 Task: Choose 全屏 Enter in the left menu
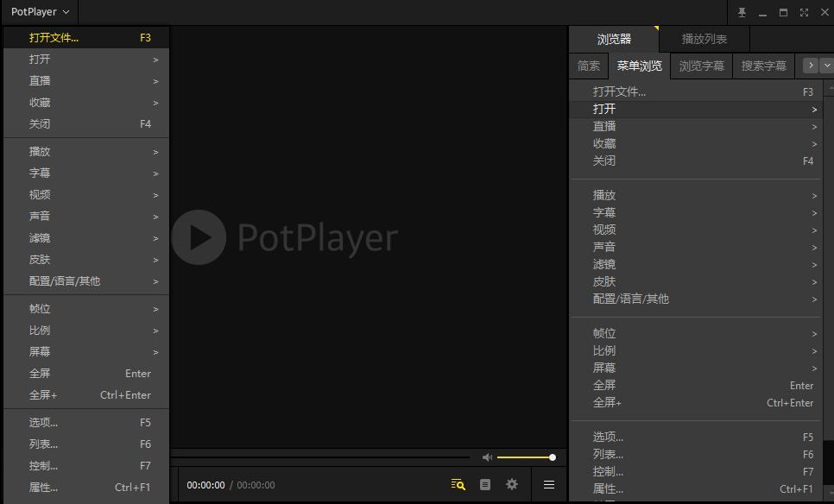pos(86,373)
